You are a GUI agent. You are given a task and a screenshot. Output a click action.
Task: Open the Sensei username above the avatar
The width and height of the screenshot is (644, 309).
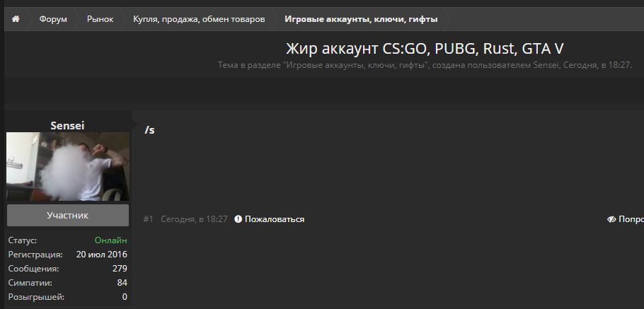[x=67, y=126]
